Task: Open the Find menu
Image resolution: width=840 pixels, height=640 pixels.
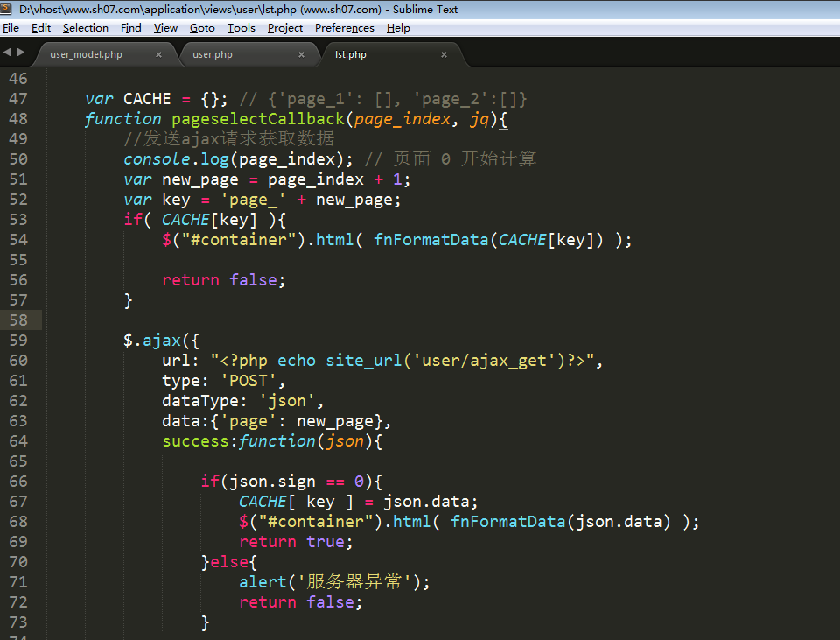Action: [x=131, y=27]
